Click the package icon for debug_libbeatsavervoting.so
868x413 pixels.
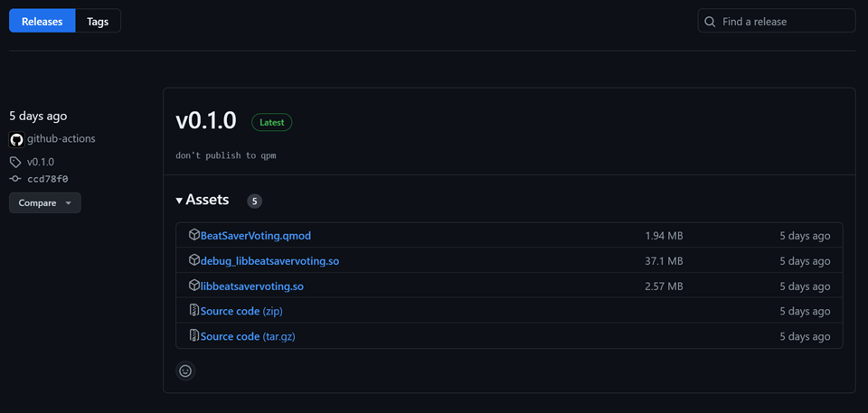(193, 260)
